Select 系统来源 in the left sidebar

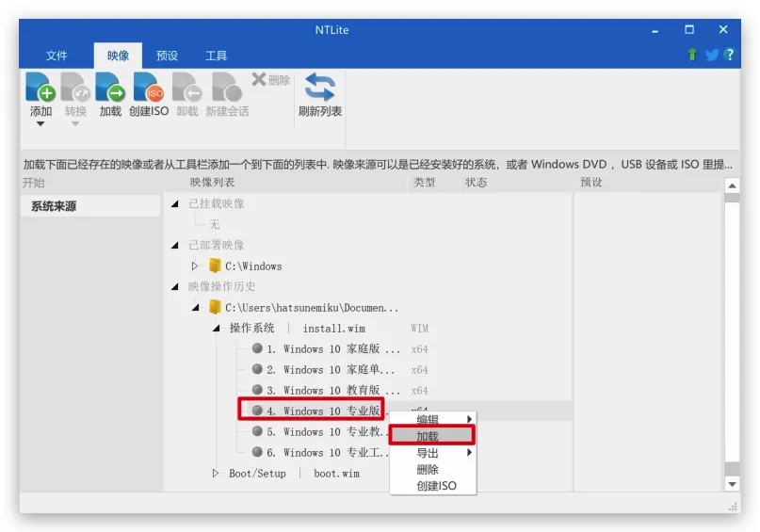coord(90,206)
